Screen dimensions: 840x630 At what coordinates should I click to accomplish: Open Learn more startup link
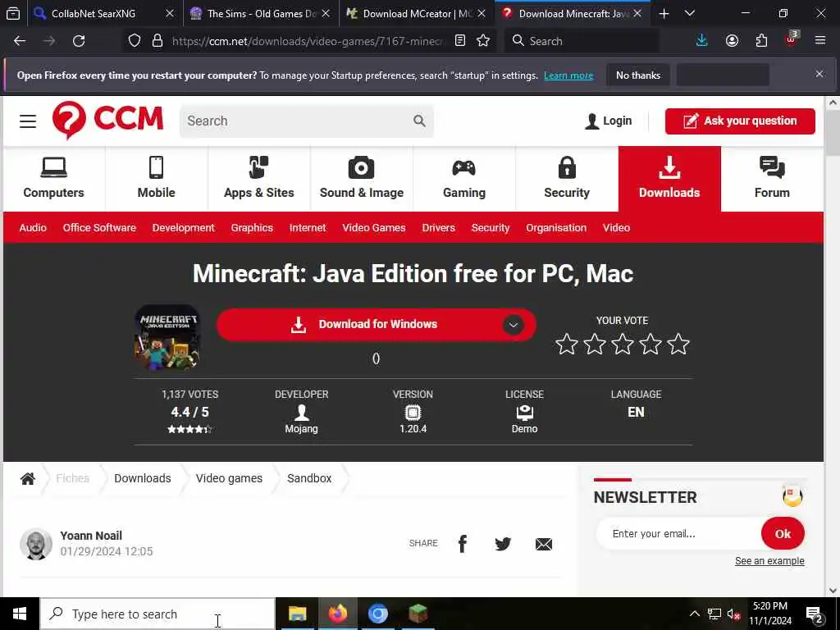pos(568,75)
